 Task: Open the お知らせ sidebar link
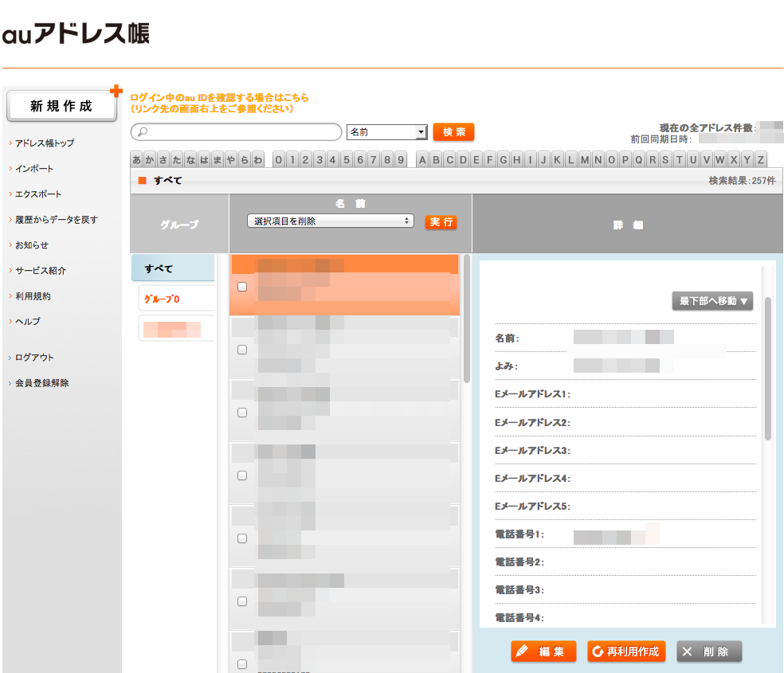point(32,245)
